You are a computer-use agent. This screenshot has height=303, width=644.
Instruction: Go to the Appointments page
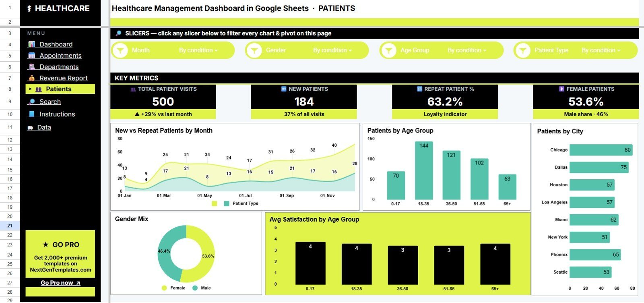coord(60,56)
